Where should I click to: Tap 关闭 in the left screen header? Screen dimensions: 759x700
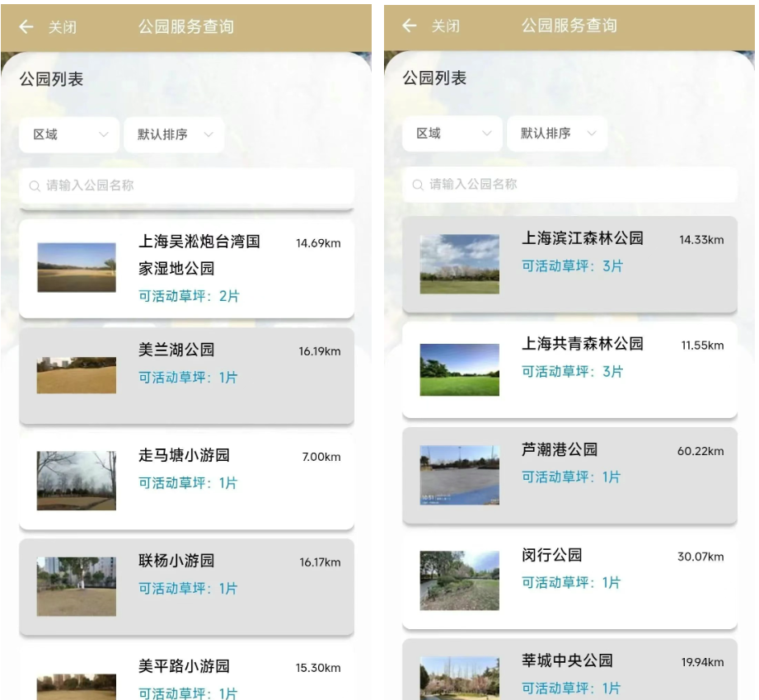pos(63,27)
